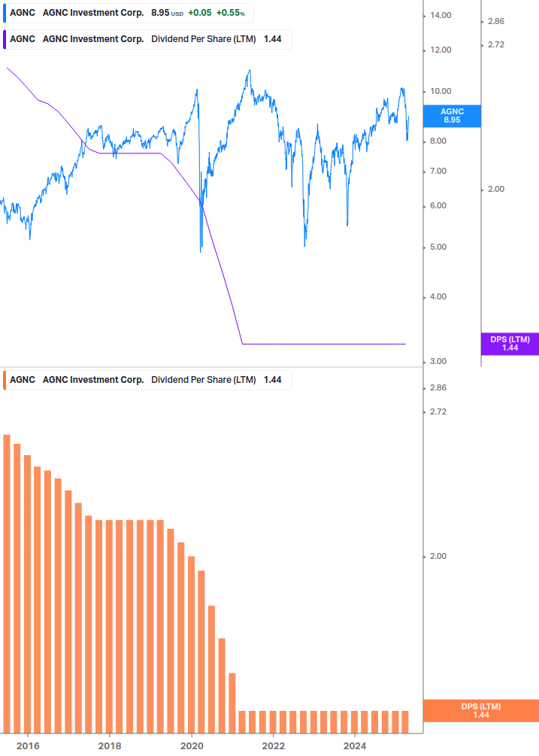Viewport: 539px width, 756px height.
Task: Click the +0.05 price change value
Action: pos(199,13)
